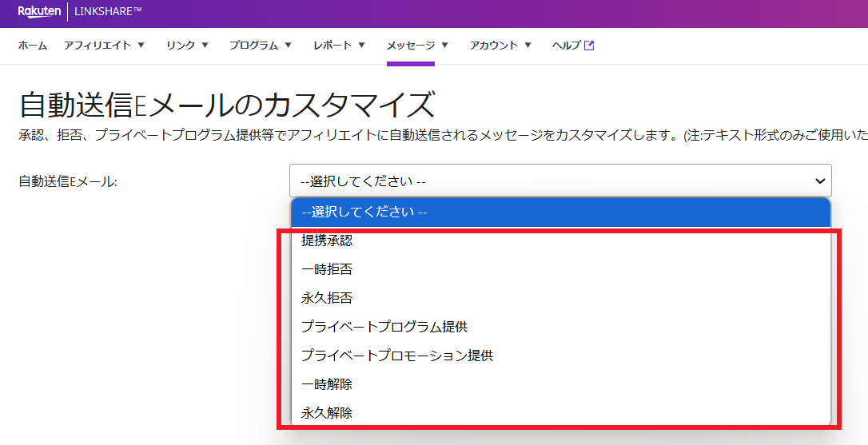Choose 提携承認 from the list
The image size is (868, 445).
[327, 240]
